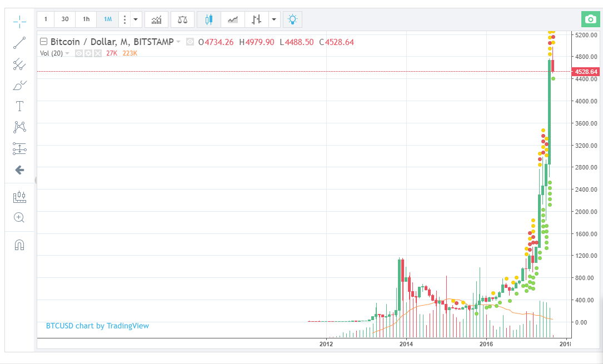Click the back arrow in sidebar
The width and height of the screenshot is (603, 364).
[x=19, y=170]
